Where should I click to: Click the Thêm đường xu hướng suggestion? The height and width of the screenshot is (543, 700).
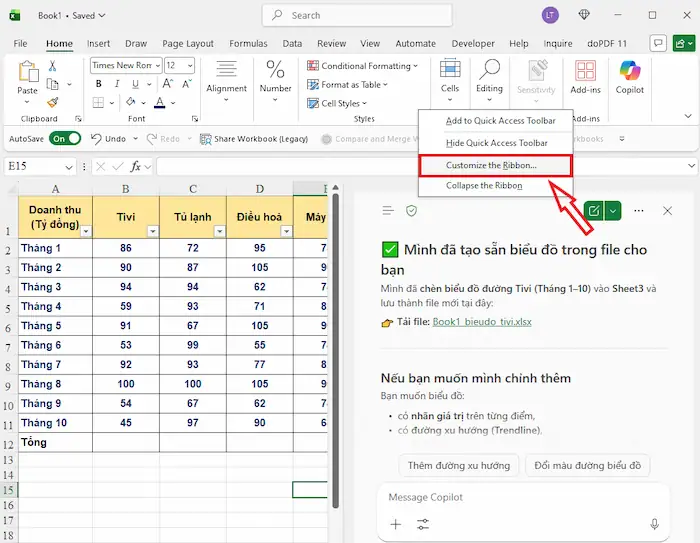[x=459, y=465]
